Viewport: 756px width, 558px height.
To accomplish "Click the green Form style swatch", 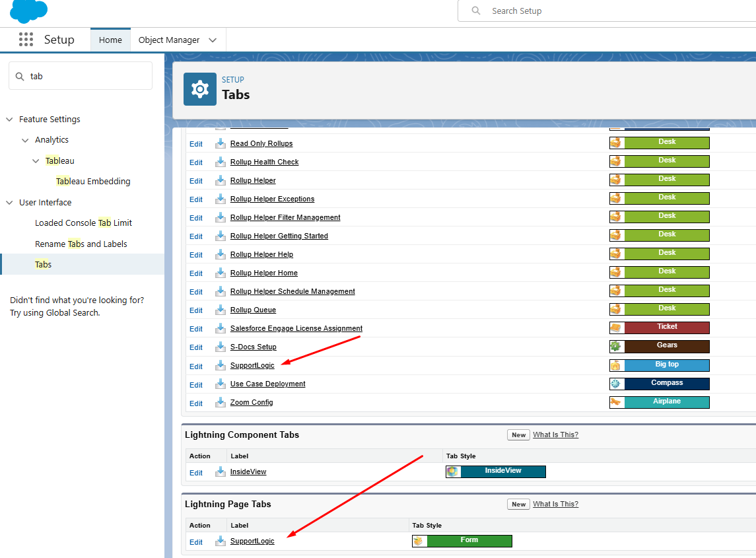I will [469, 541].
